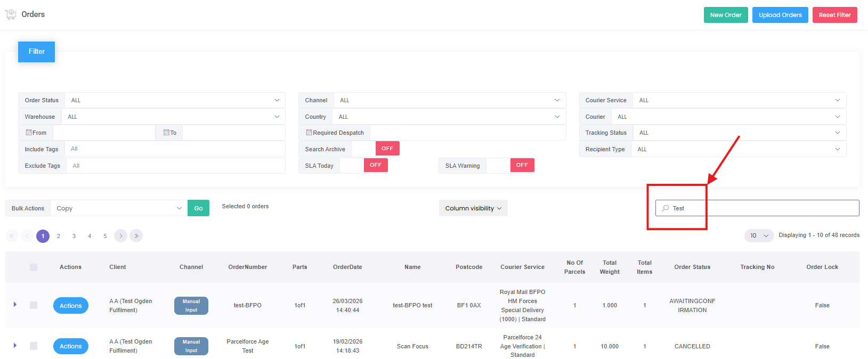Expand the test-BFPO order row arrow
Viewport: 868px width, 359px height.
coord(15,305)
